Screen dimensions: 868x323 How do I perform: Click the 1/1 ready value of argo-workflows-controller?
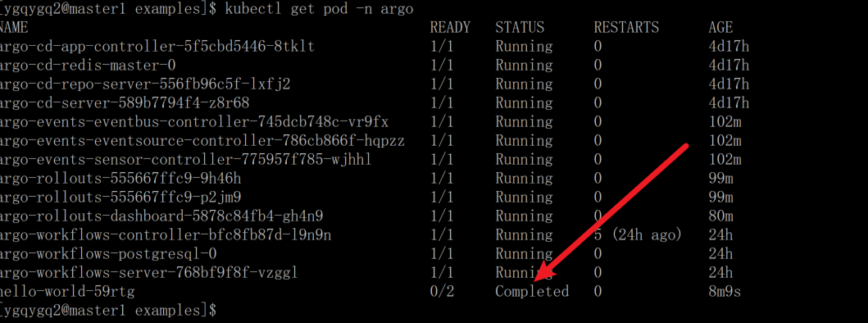pos(442,235)
